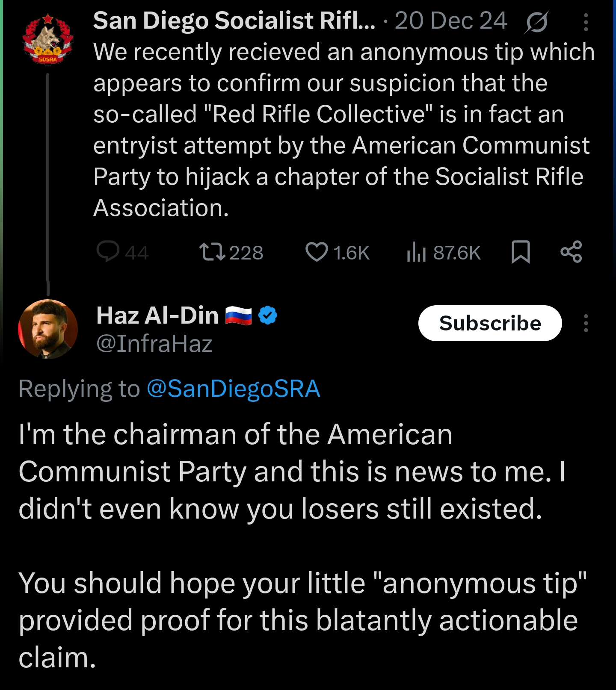This screenshot has width=616, height=690.
Task: Like the tweet with heart icon
Action: [317, 252]
